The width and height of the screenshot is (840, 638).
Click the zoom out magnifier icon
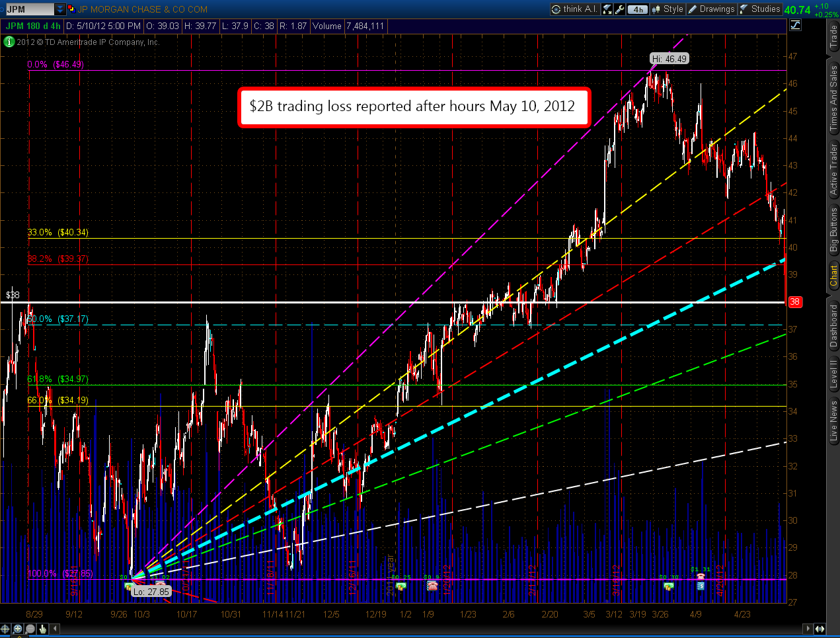[30, 629]
